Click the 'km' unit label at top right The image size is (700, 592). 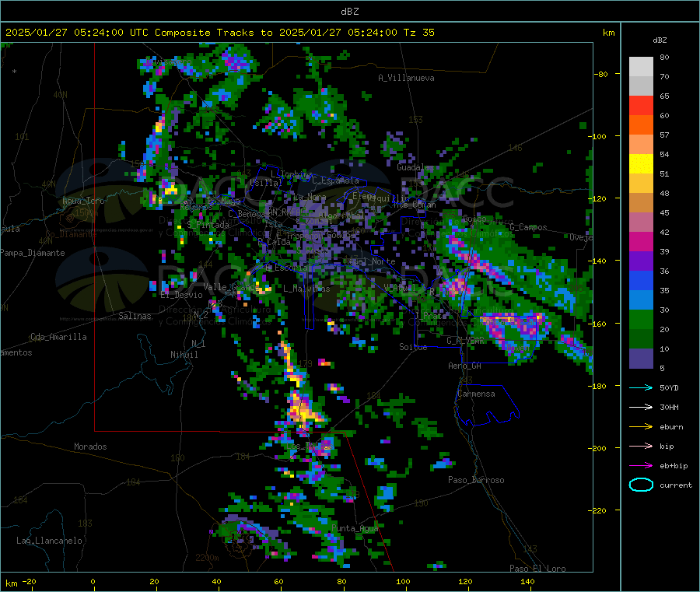click(x=608, y=33)
